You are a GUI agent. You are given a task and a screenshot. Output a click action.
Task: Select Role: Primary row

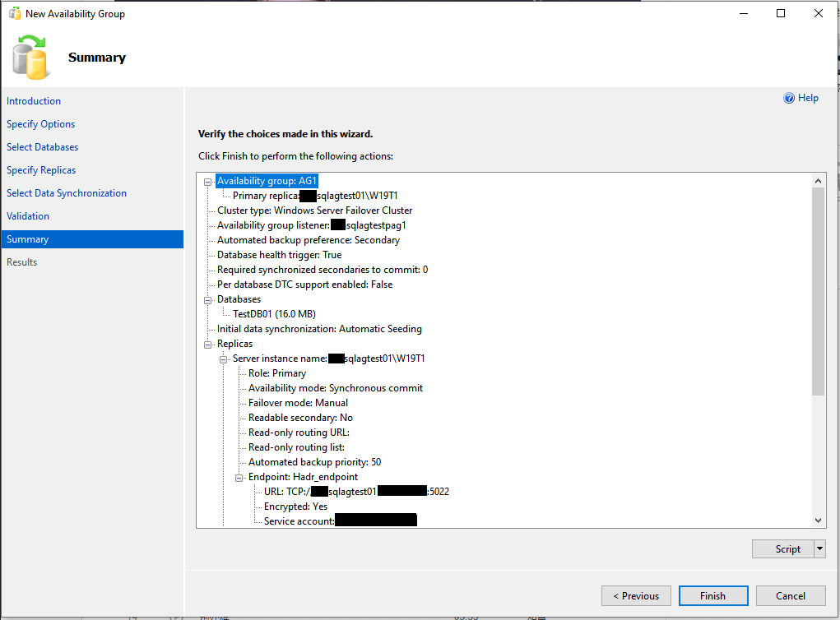[x=277, y=373]
